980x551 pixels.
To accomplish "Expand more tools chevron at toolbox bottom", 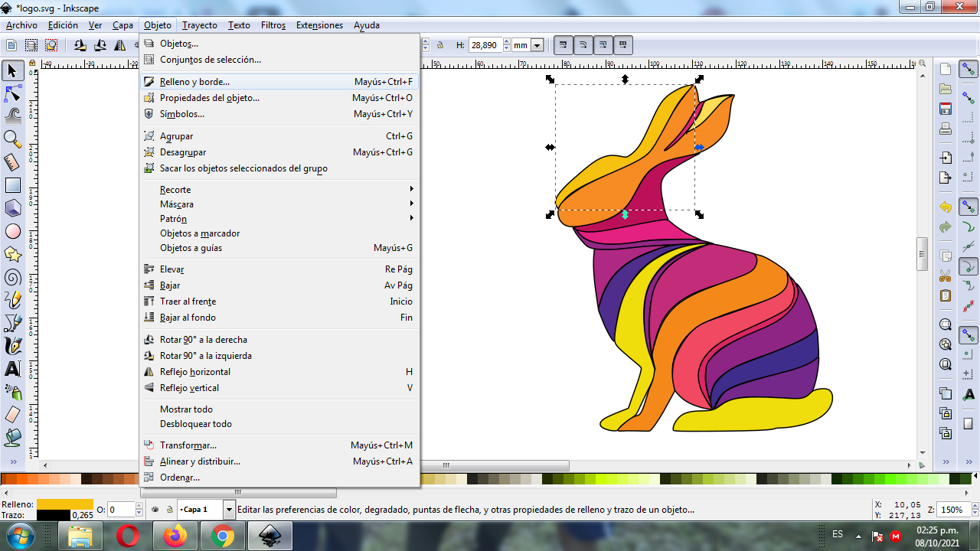I will (x=12, y=461).
